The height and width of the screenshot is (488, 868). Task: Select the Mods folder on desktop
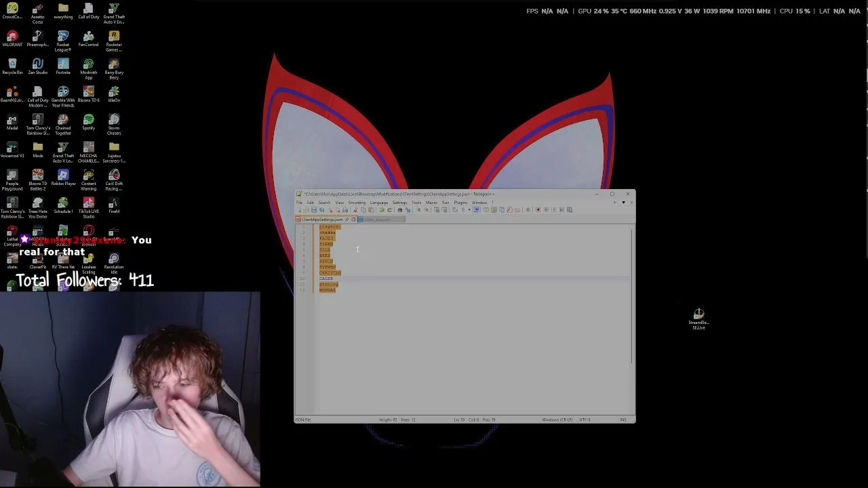tap(37, 150)
